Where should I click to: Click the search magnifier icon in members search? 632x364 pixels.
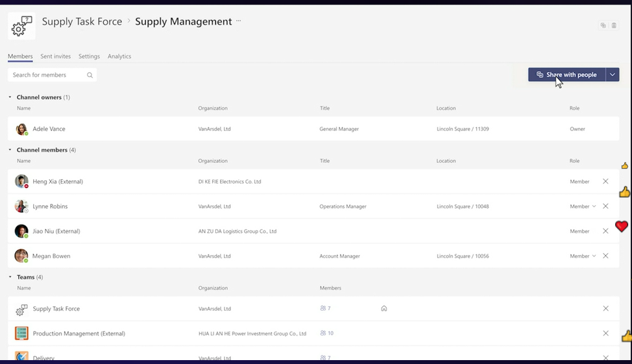click(90, 75)
